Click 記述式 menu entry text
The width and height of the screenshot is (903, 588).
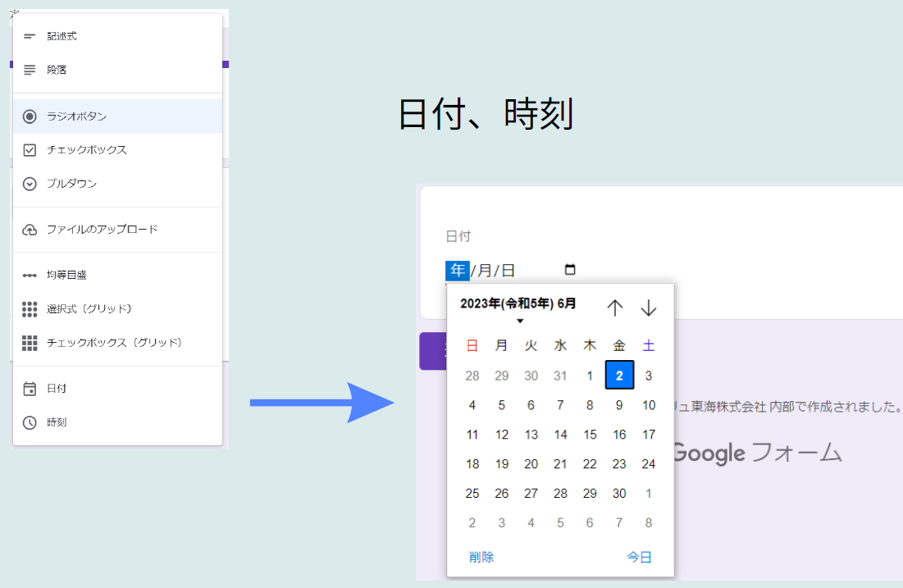[62, 36]
